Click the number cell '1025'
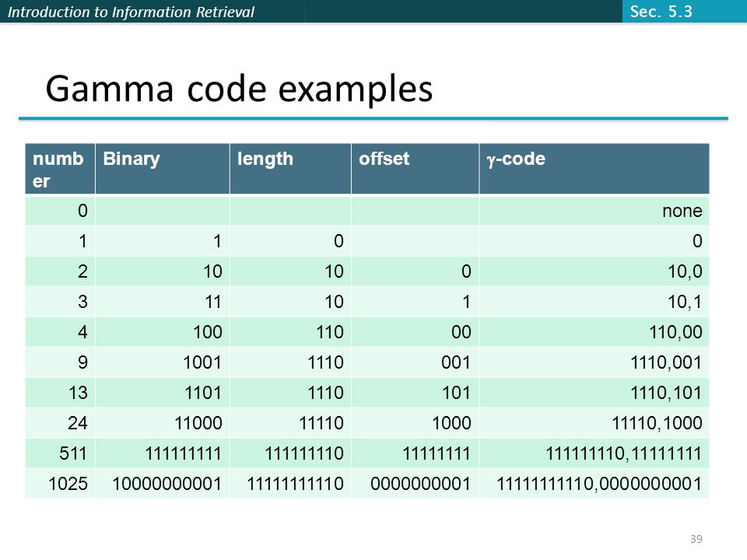Screen dimensions: 747x560 60,484
